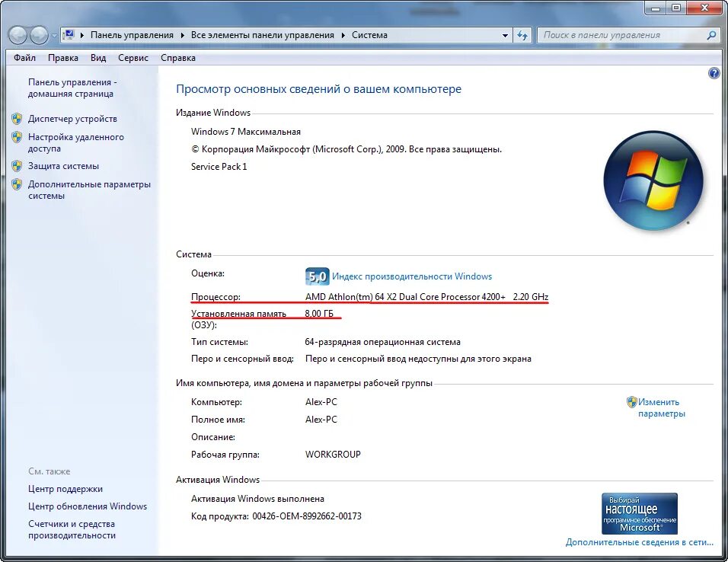Open the Сервис menu

tap(133, 58)
